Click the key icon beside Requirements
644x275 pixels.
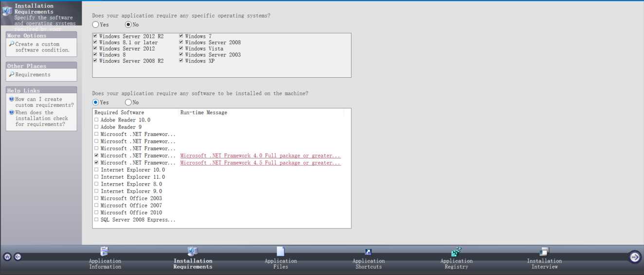coord(11,74)
